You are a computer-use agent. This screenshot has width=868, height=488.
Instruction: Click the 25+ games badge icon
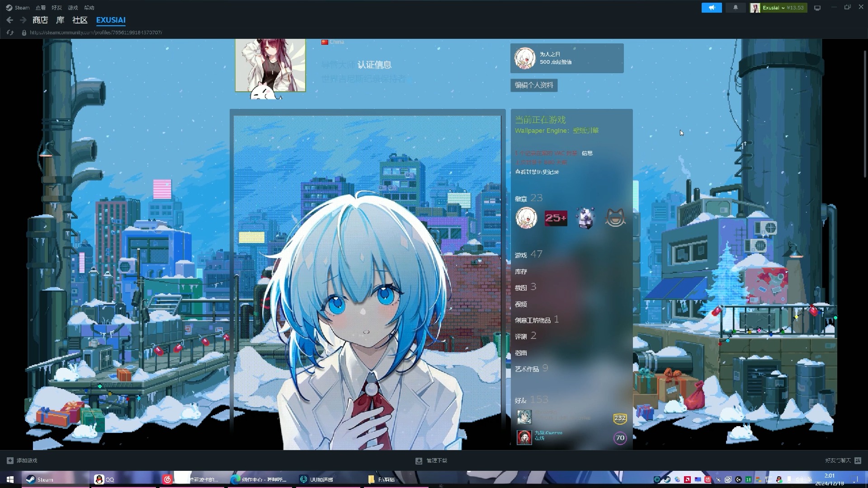click(556, 218)
